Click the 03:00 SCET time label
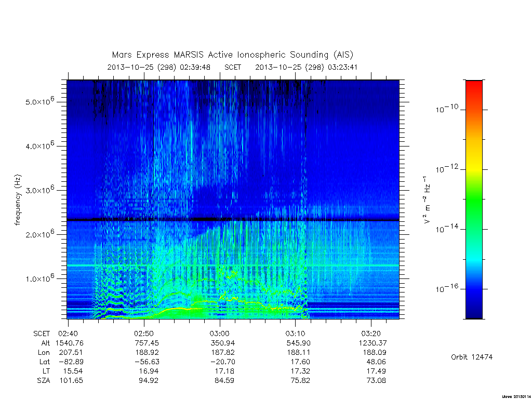The width and height of the screenshot is (532, 399). (220, 334)
